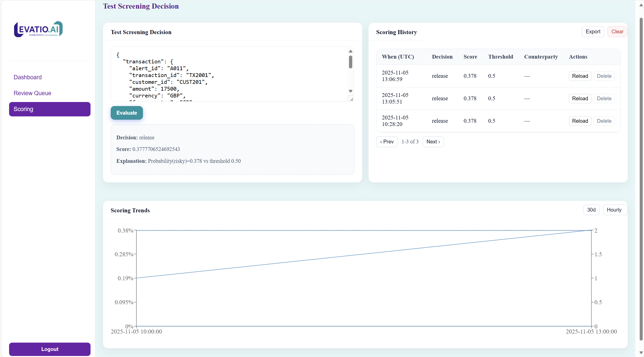Click the page scrollbar up arrow
The height and width of the screenshot is (357, 644).
tap(641, 5)
